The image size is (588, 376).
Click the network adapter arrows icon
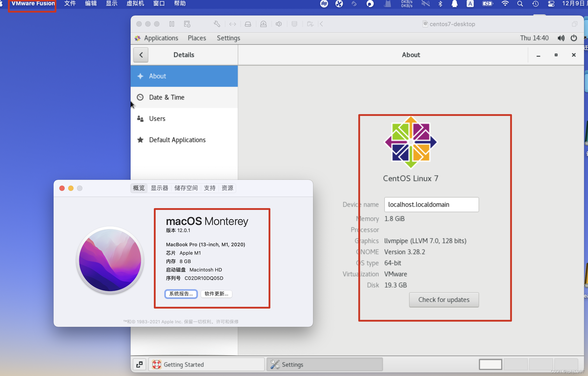(232, 24)
